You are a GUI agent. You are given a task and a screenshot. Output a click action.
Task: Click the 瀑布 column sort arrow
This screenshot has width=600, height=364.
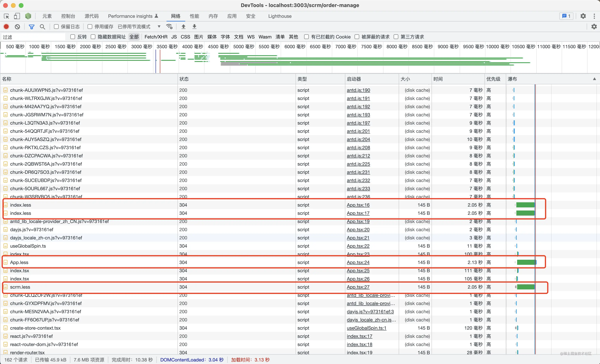coord(594,79)
